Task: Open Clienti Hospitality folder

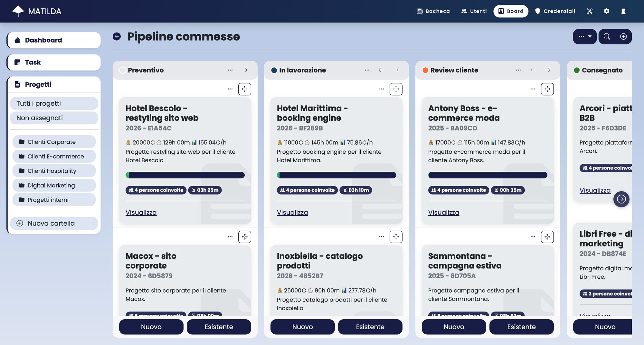Action: [54, 171]
